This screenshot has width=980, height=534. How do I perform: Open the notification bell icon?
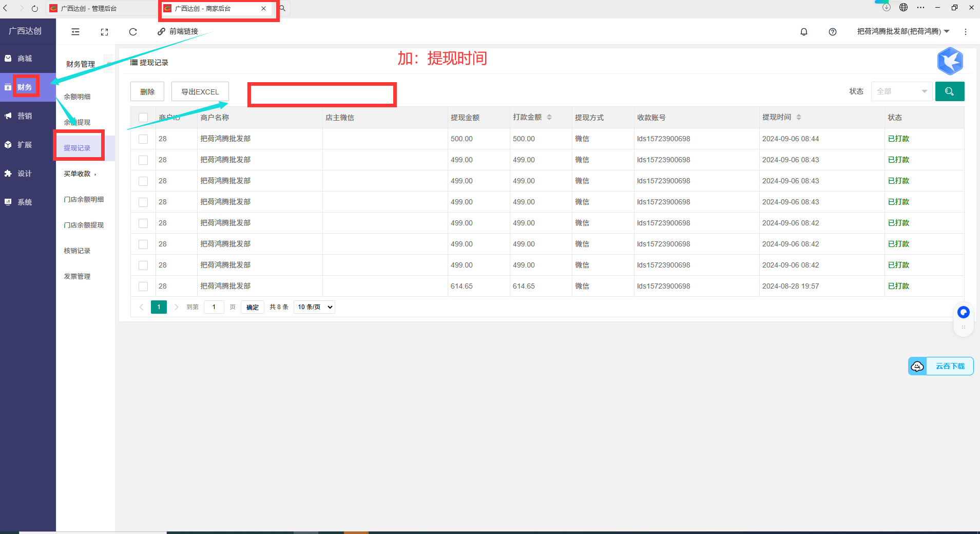tap(804, 32)
